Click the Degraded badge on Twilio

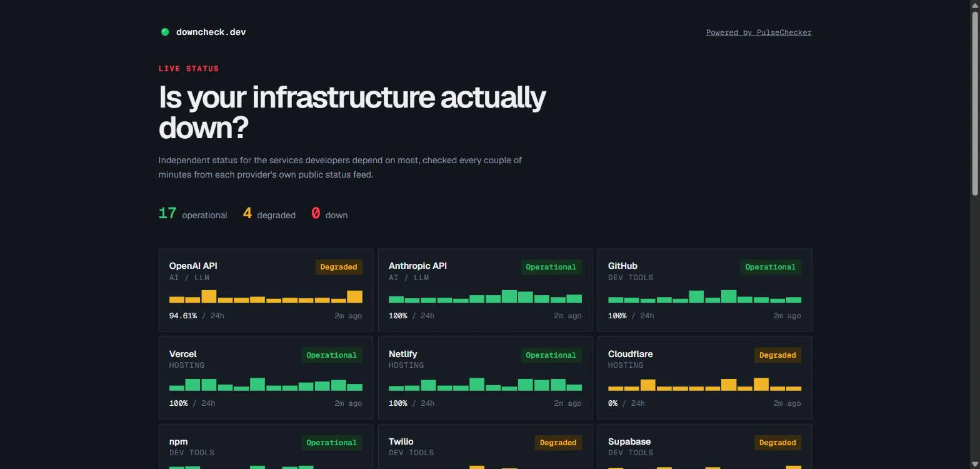(558, 443)
